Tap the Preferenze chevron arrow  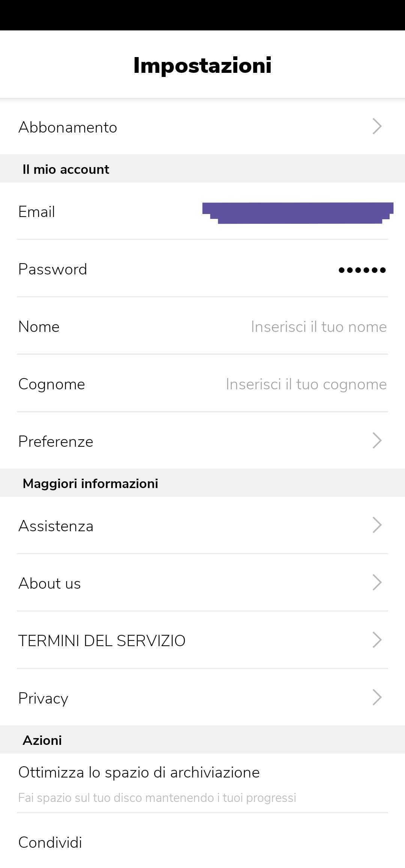(377, 440)
